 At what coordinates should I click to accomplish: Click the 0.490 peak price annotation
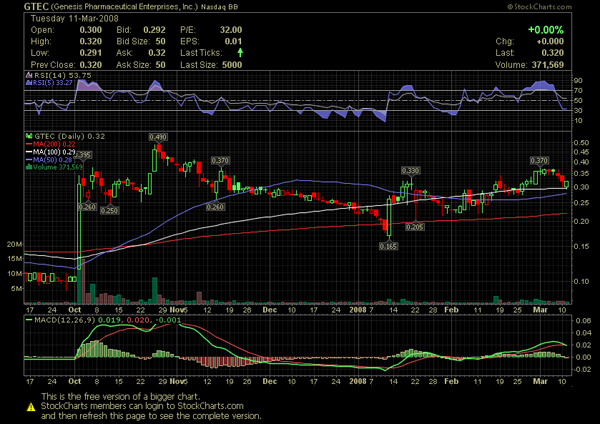tap(158, 137)
